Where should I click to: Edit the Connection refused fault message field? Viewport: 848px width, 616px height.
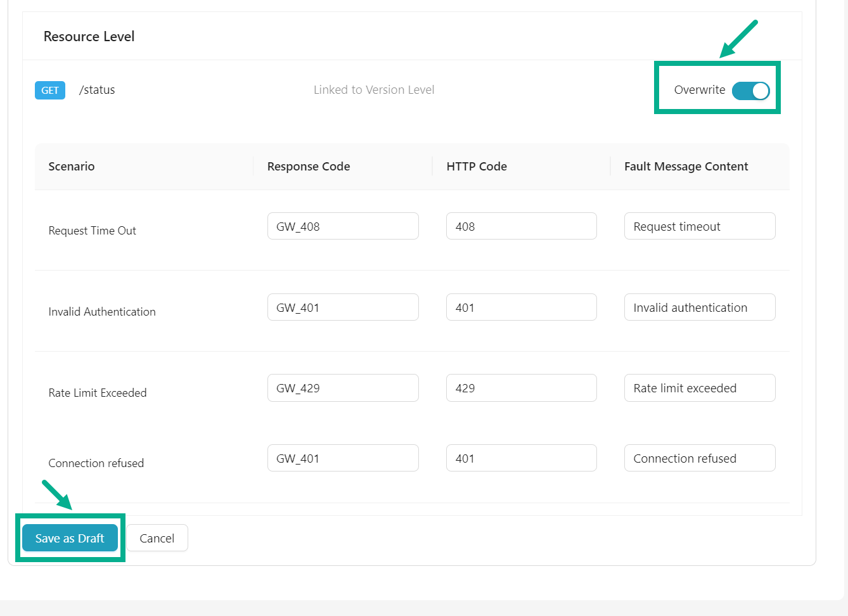click(x=700, y=458)
